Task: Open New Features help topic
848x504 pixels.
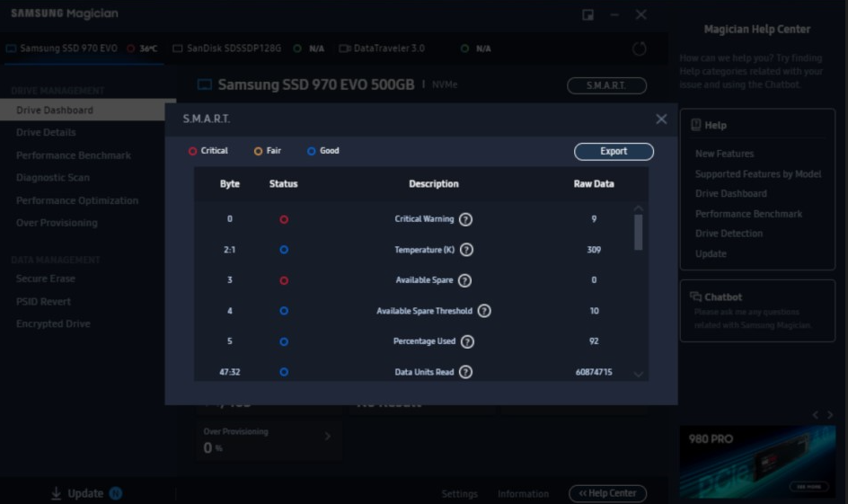Action: [x=724, y=154]
